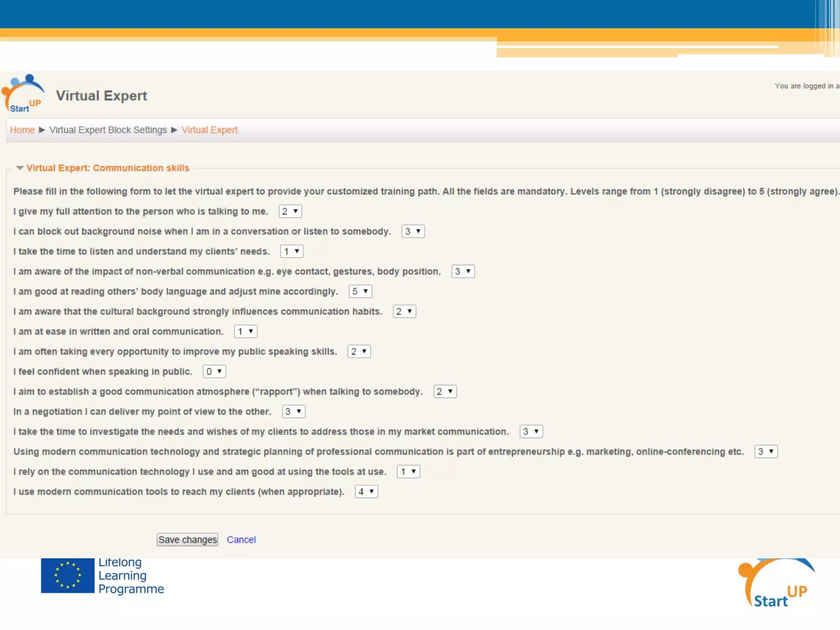Image resolution: width=840 pixels, height=630 pixels.
Task: Click the large StartUP logo in footer
Action: tap(775, 583)
